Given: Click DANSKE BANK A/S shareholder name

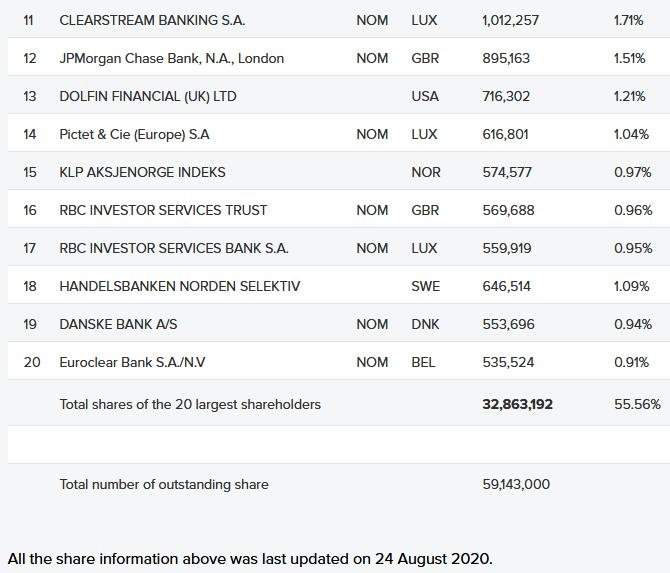Looking at the screenshot, I should (119, 324).
